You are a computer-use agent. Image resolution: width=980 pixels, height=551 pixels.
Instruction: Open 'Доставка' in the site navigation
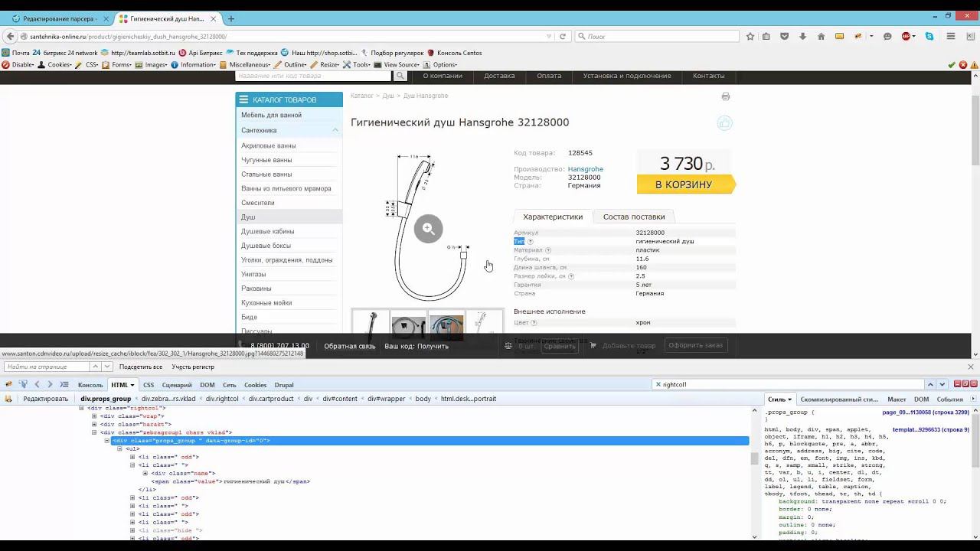(499, 76)
